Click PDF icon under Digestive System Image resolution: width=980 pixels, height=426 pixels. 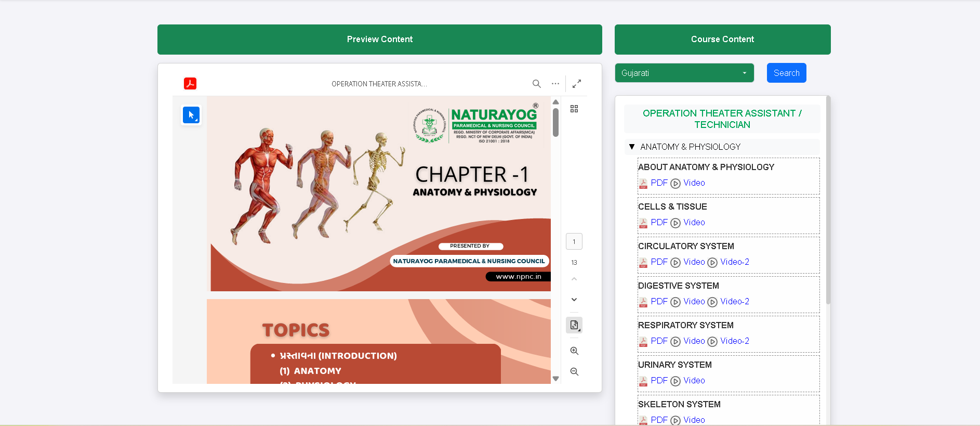643,302
